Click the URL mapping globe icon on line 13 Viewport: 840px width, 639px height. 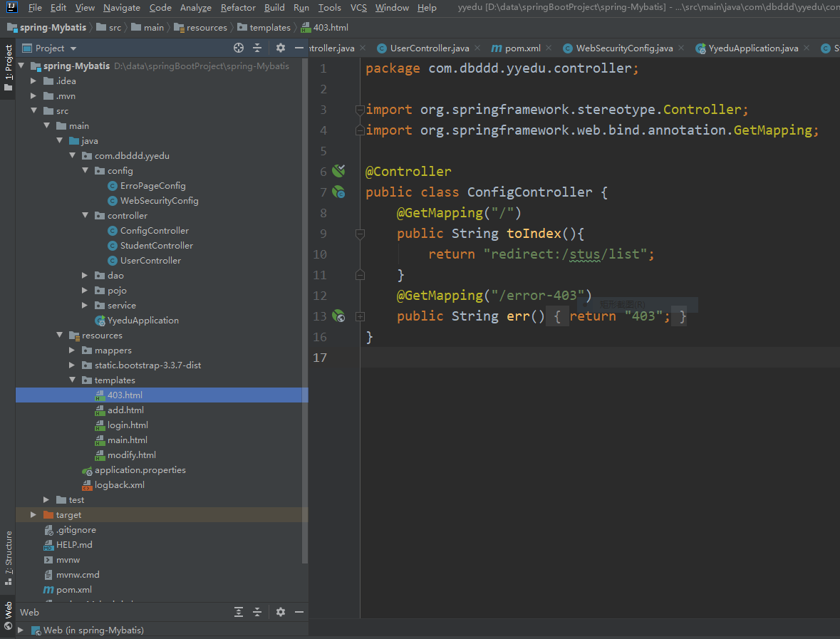point(338,316)
